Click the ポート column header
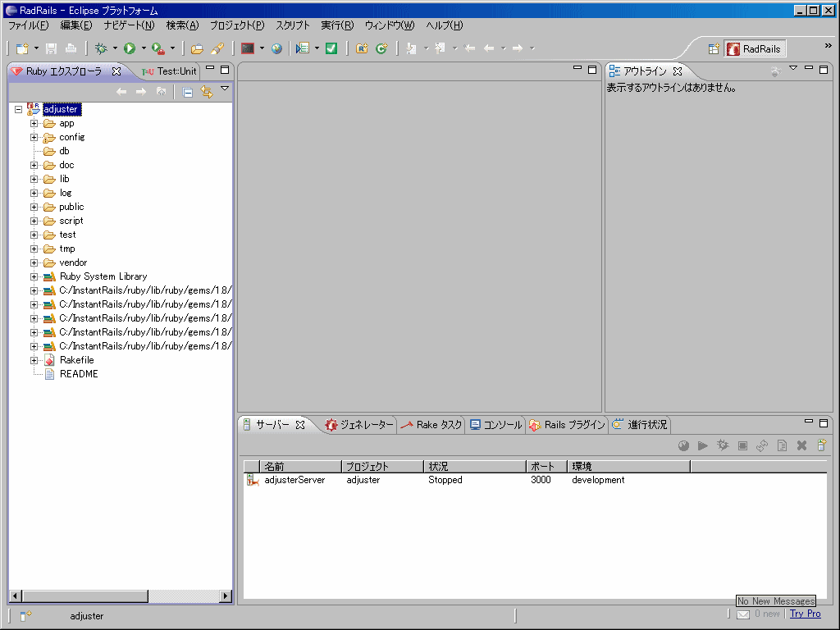 click(546, 467)
